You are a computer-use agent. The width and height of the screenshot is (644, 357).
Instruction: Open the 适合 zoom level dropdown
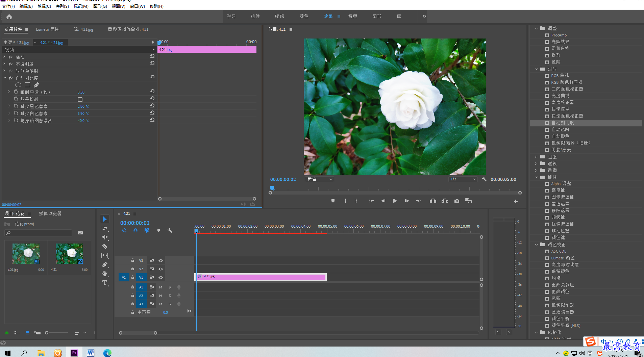click(320, 179)
